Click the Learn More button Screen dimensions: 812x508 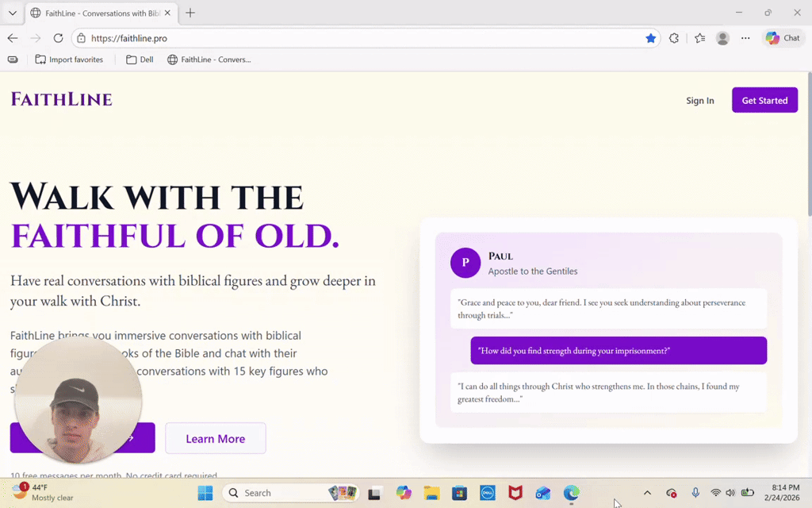tap(216, 438)
